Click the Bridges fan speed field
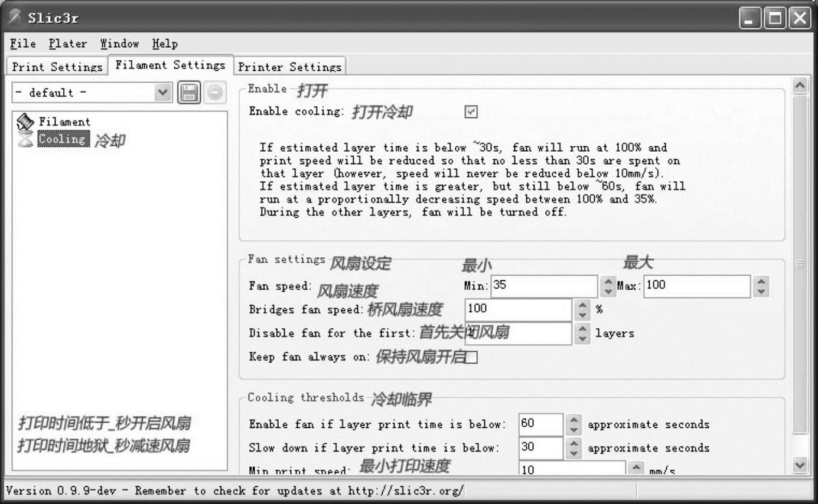818x504 pixels. coord(519,309)
